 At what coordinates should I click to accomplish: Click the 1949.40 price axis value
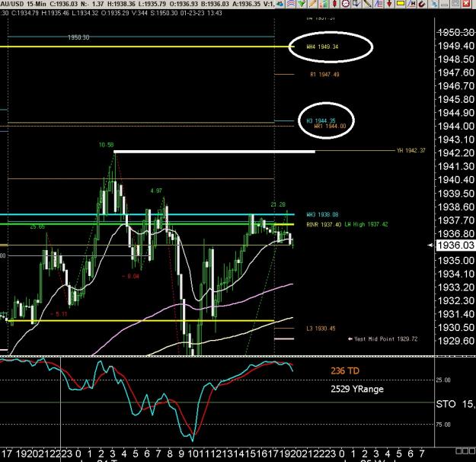tap(455, 46)
